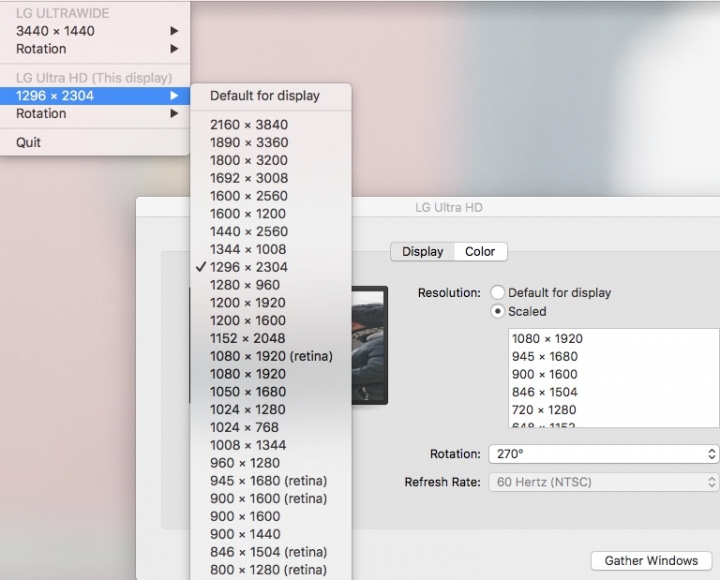Pick 1600 × 1200 resolution
Image resolution: width=720 pixels, height=580 pixels.
(271, 214)
